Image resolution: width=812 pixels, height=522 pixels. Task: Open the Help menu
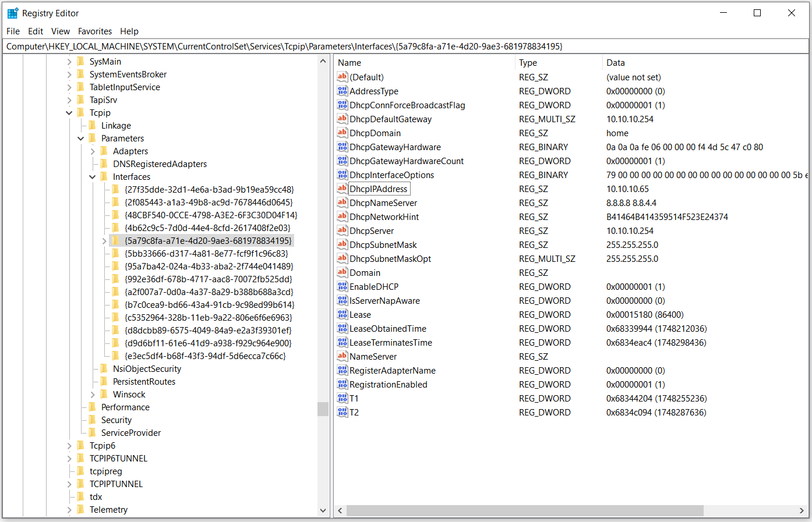point(129,31)
